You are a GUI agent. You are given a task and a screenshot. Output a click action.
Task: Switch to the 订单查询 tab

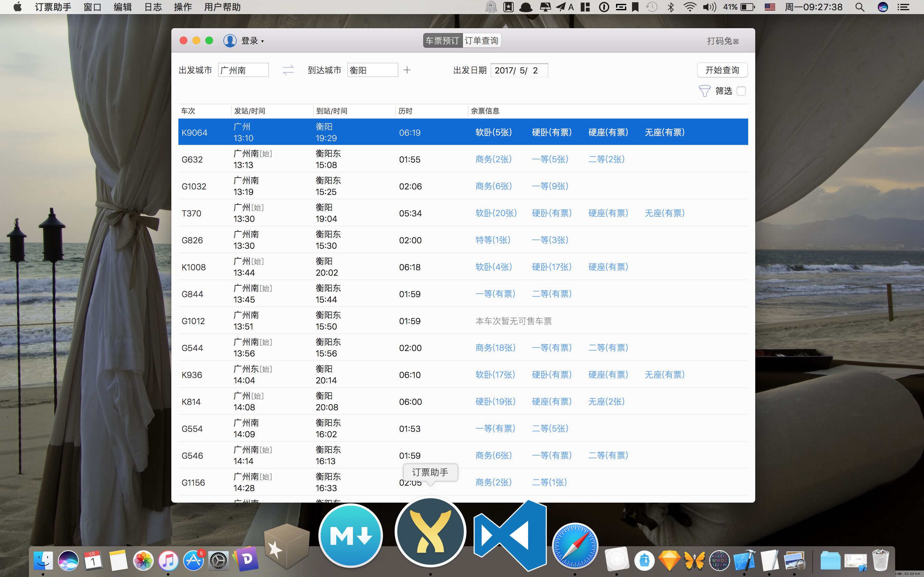pos(482,40)
